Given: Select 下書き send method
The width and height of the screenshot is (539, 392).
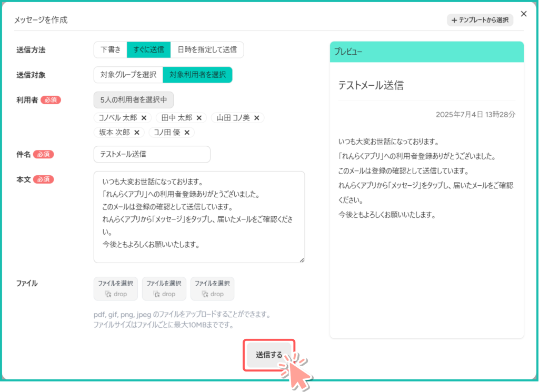Looking at the screenshot, I should pos(111,50).
